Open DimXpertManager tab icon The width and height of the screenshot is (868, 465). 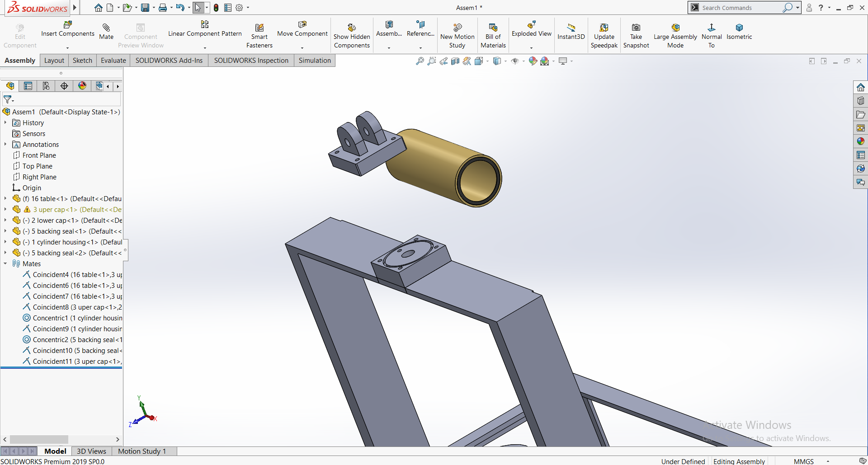[x=64, y=86]
